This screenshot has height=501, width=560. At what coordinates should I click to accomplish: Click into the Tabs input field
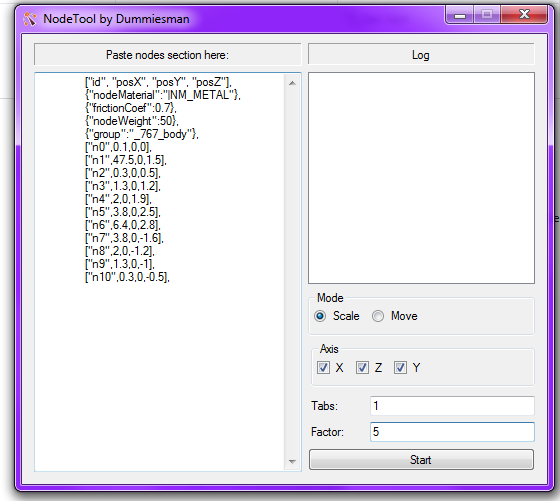coord(452,406)
